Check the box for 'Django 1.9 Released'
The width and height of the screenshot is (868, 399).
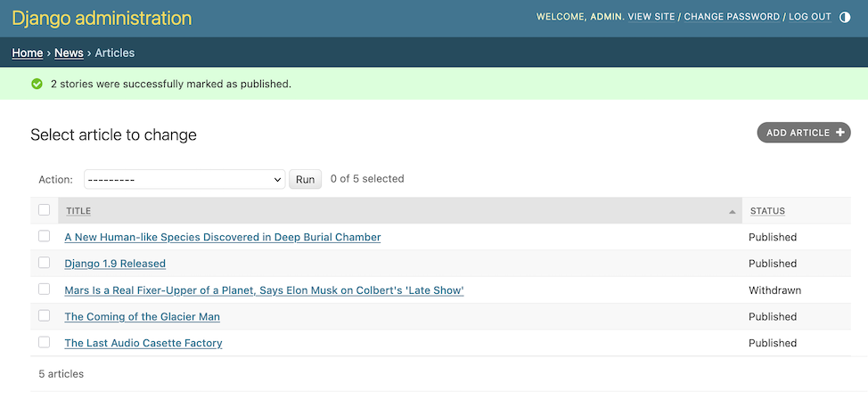(45, 263)
